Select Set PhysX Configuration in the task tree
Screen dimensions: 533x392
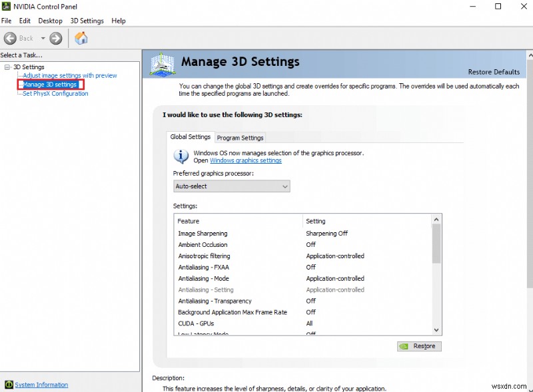point(55,94)
